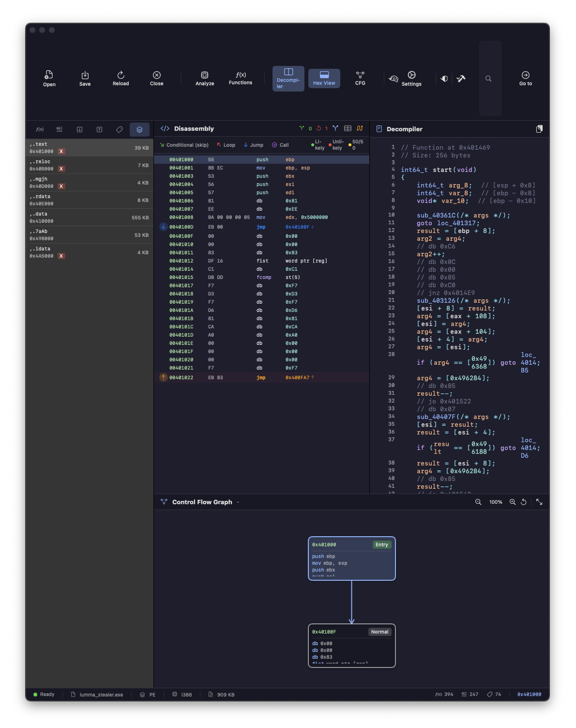The image size is (576, 728).
Task: Run Analyze on the loaded binary
Action: pyautogui.click(x=204, y=78)
